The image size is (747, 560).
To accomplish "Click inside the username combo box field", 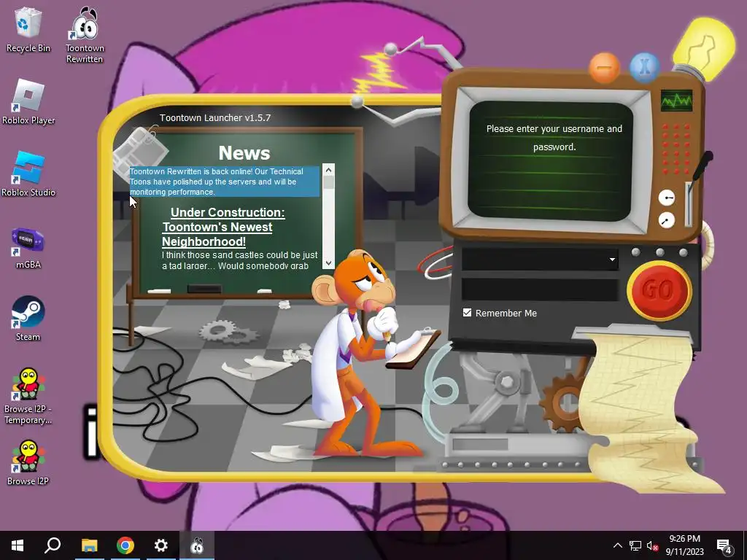I will pyautogui.click(x=540, y=260).
